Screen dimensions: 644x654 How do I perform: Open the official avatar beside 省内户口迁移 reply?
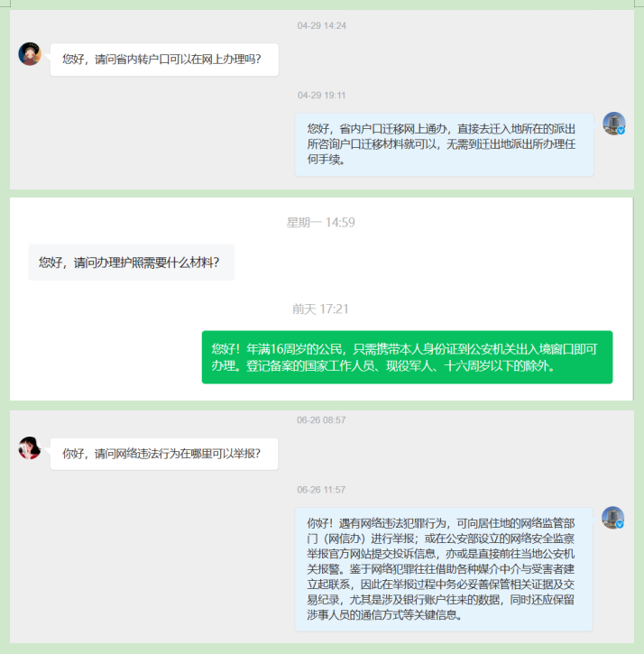click(x=614, y=124)
